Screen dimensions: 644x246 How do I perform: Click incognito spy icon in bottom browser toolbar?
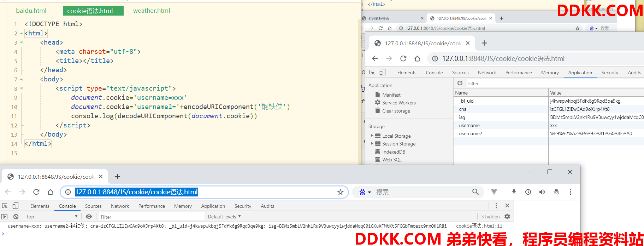coord(556,192)
